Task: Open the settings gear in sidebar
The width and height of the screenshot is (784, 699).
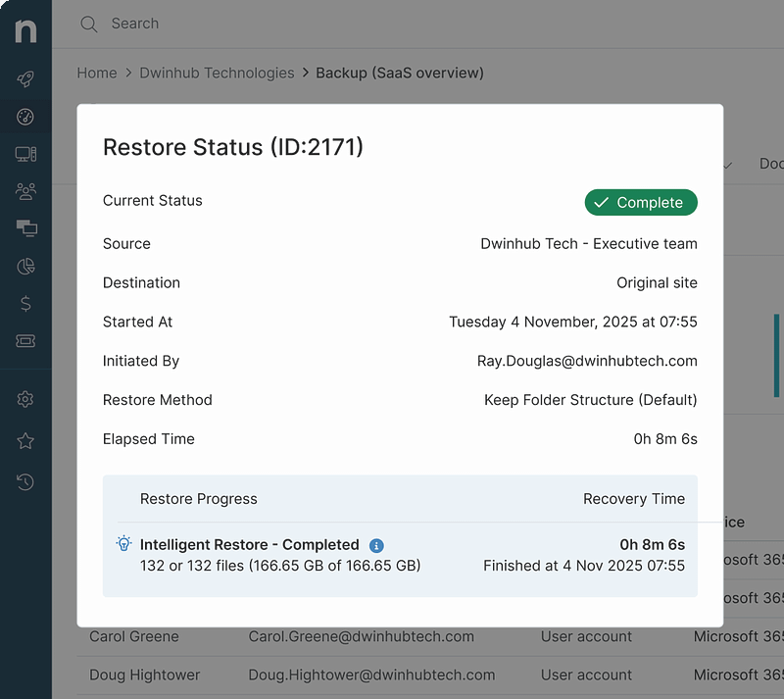Action: pyautogui.click(x=25, y=399)
